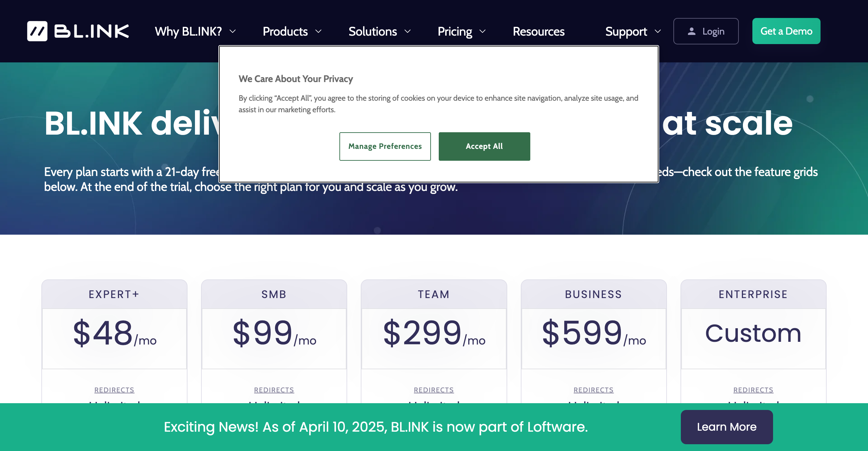Expand the Products dropdown chevron
868x451 pixels.
point(318,32)
